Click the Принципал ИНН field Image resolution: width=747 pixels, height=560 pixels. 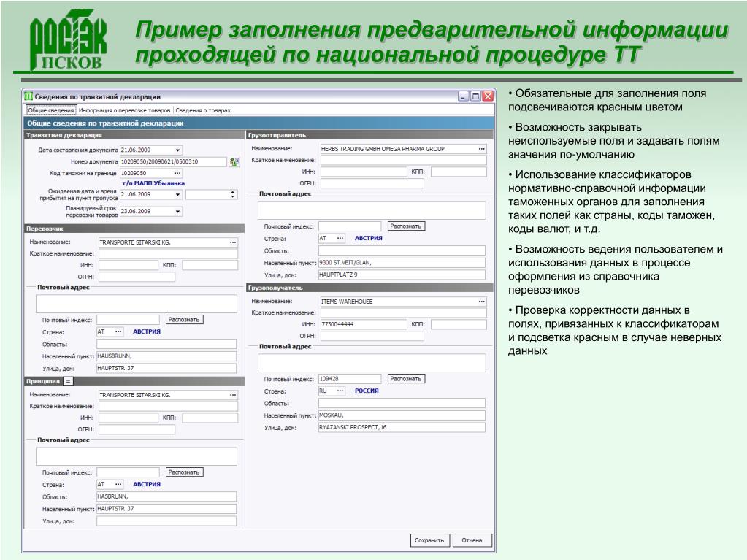(129, 418)
